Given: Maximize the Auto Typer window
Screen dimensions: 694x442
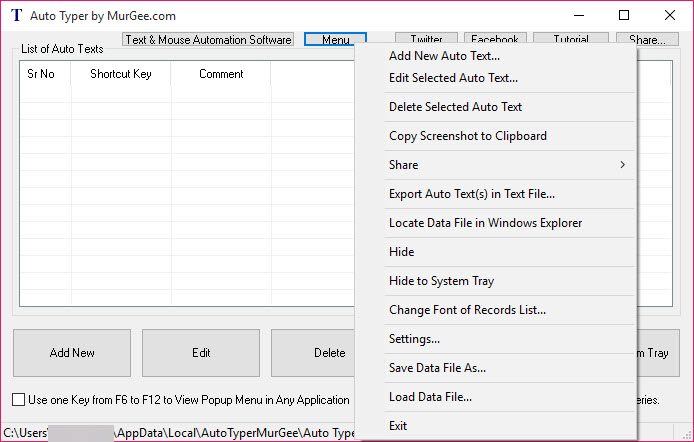Looking at the screenshot, I should point(624,15).
